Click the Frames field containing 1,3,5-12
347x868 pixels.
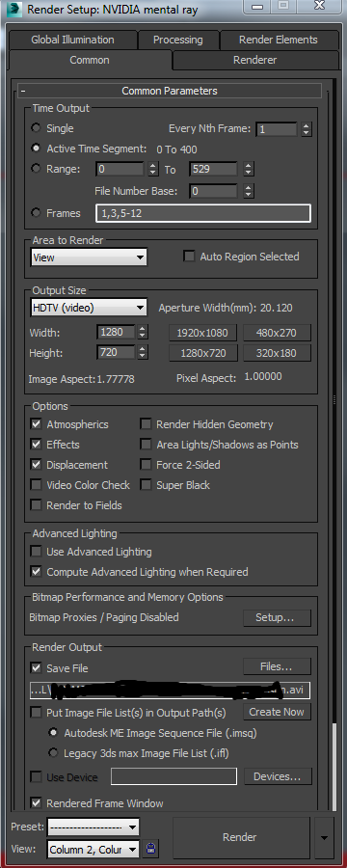pyautogui.click(x=203, y=213)
